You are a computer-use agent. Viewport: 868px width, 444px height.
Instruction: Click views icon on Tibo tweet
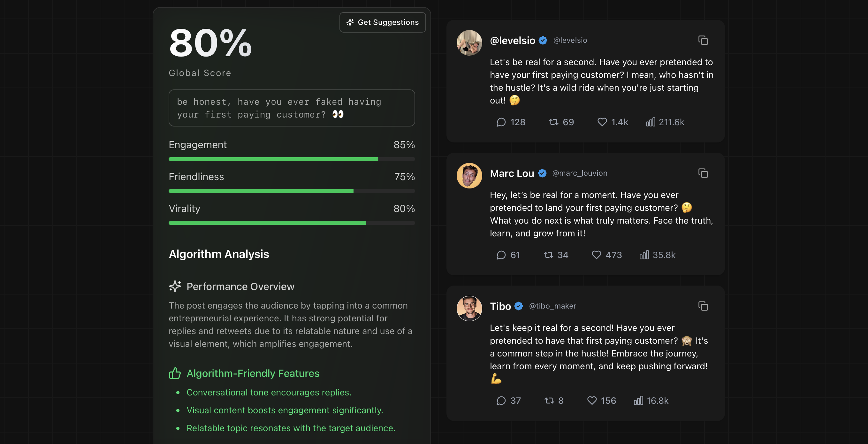638,401
